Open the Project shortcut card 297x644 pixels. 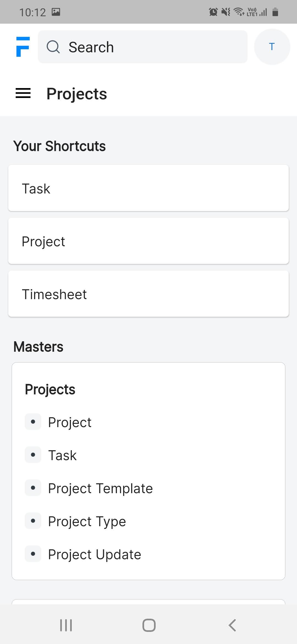tap(148, 241)
